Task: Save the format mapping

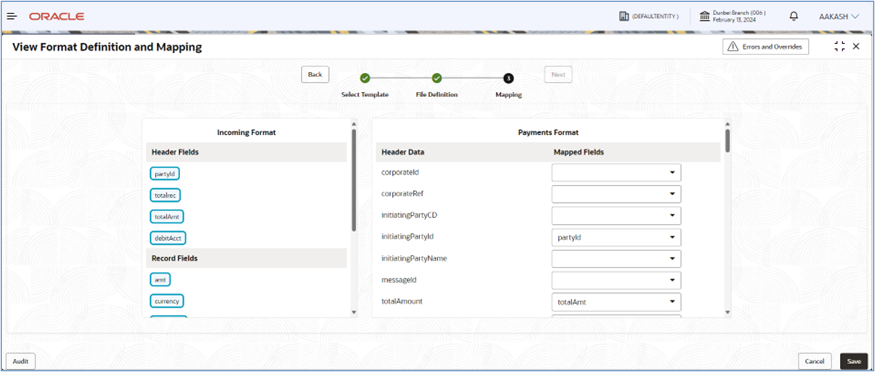Action: pos(854,361)
